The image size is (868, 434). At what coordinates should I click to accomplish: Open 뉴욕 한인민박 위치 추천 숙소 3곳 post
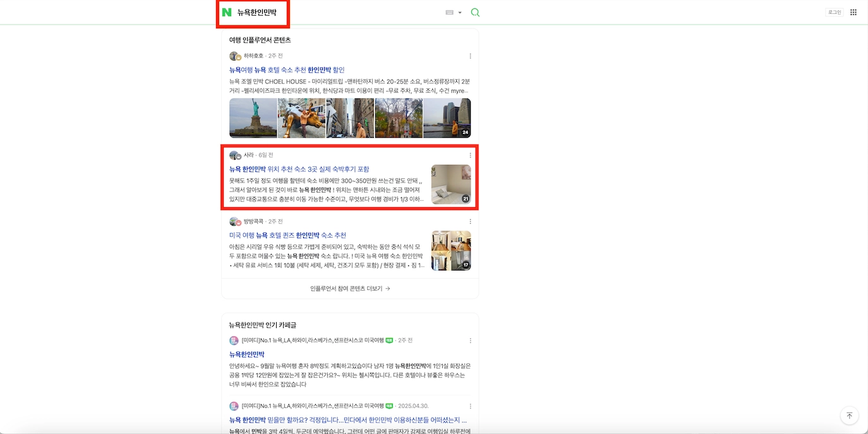299,169
